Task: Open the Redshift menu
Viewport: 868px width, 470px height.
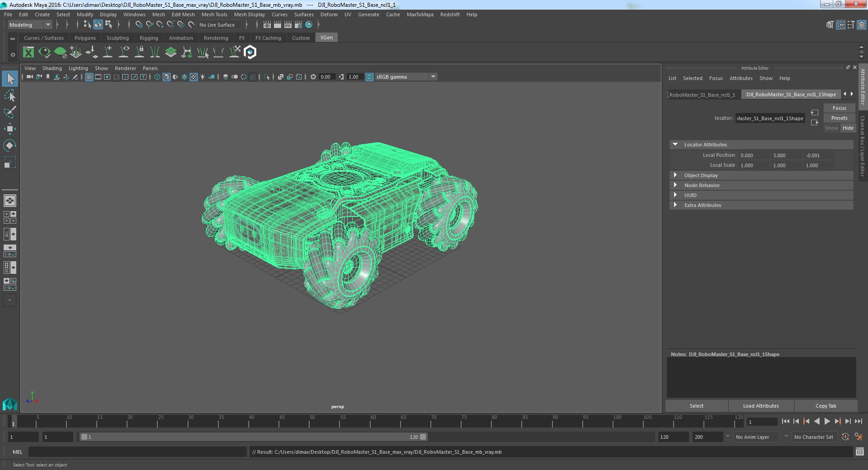Action: pos(450,14)
